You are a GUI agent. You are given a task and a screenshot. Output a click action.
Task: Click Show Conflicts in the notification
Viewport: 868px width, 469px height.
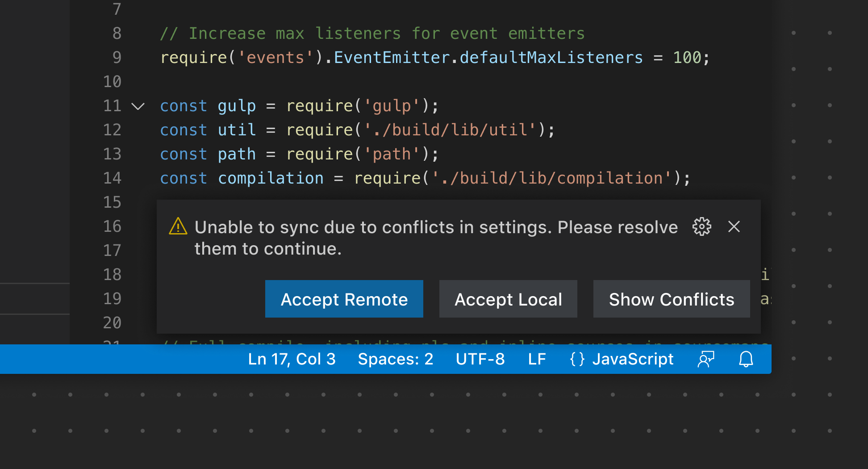tap(671, 299)
